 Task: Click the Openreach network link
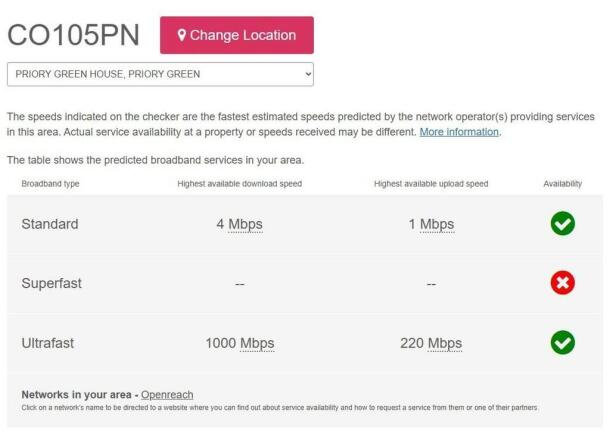click(167, 395)
